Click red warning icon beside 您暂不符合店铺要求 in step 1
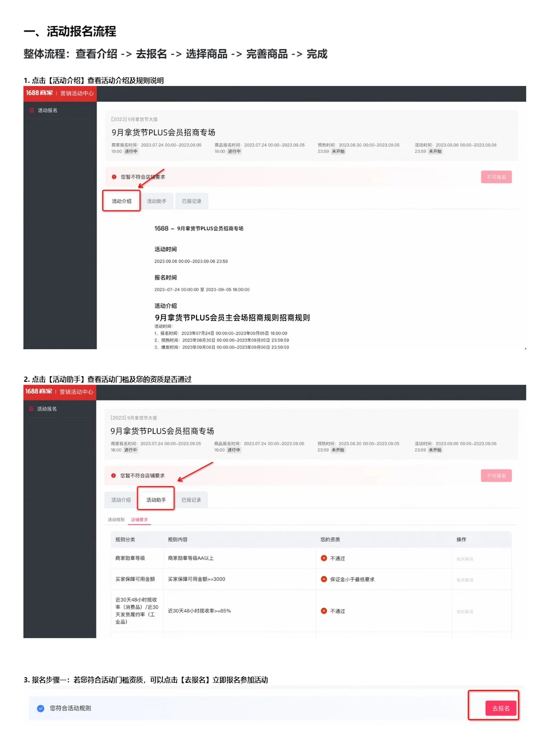This screenshot has width=560, height=741. pos(114,177)
